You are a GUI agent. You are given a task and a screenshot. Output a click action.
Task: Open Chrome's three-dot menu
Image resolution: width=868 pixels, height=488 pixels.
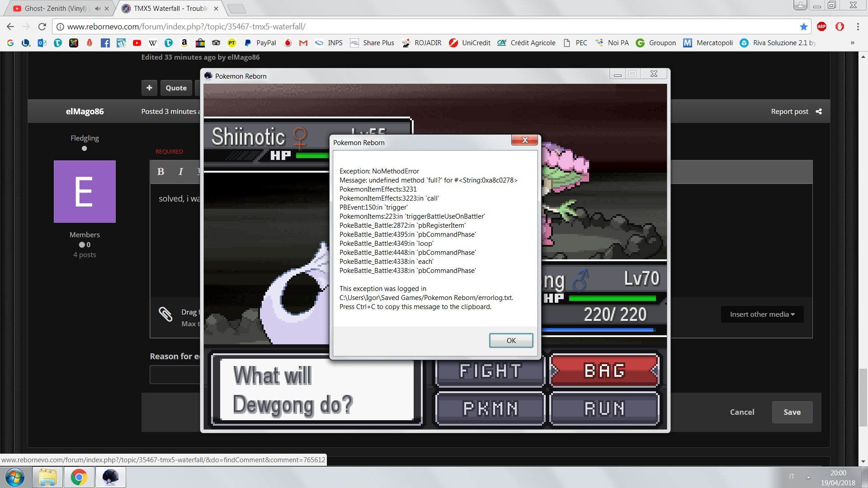point(858,27)
